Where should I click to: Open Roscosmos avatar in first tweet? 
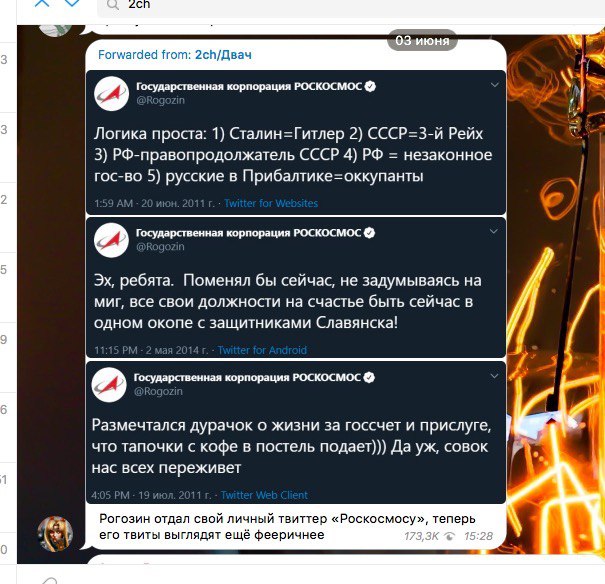pyautogui.click(x=112, y=94)
